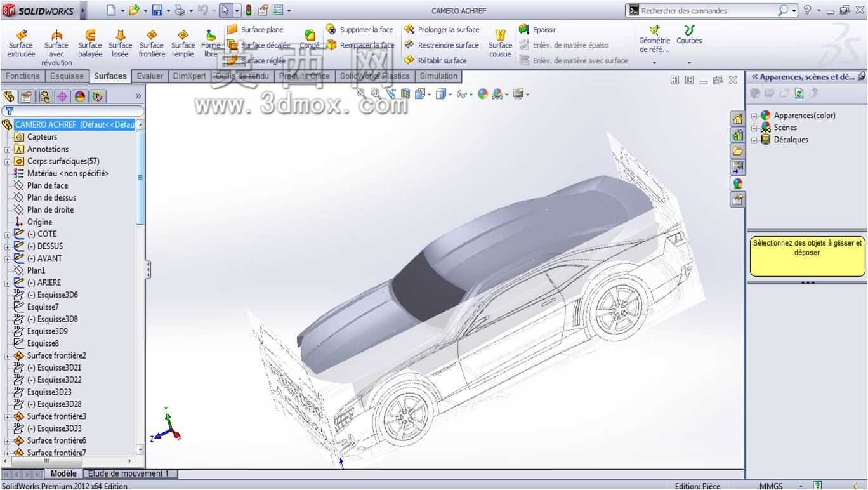Open the Forme libre tool
The image size is (868, 490).
(211, 44)
